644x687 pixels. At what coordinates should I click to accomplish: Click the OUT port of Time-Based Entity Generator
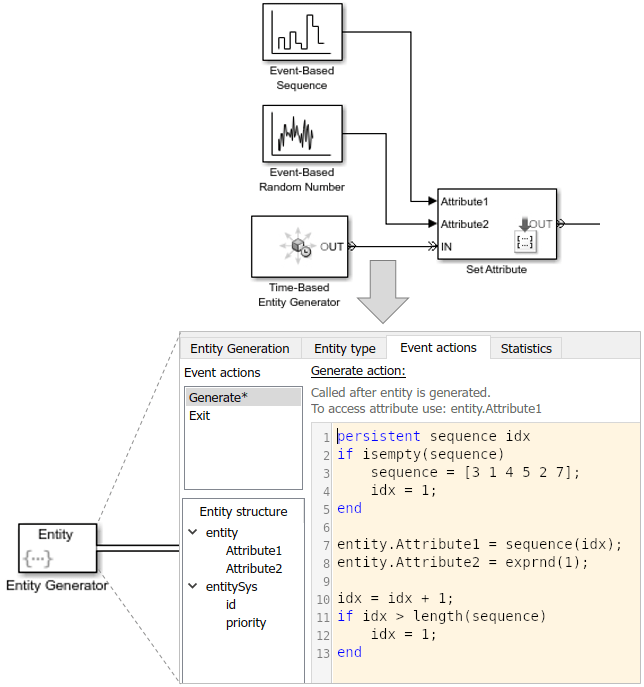pos(352,246)
